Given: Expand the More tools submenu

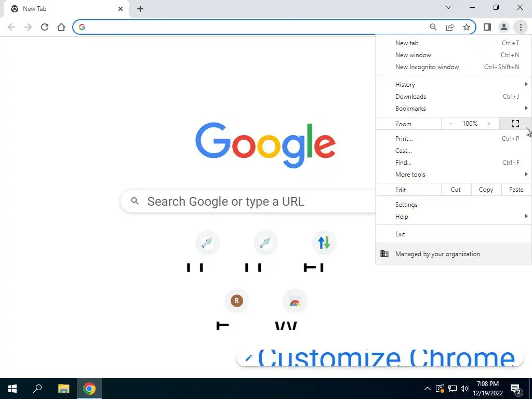Looking at the screenshot, I should tap(453, 175).
